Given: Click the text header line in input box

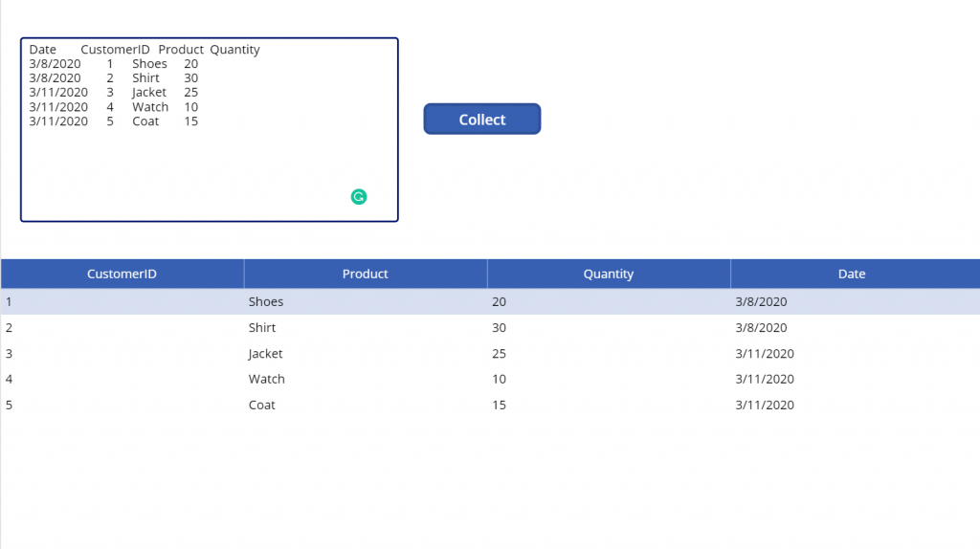Looking at the screenshot, I should pyautogui.click(x=145, y=50).
